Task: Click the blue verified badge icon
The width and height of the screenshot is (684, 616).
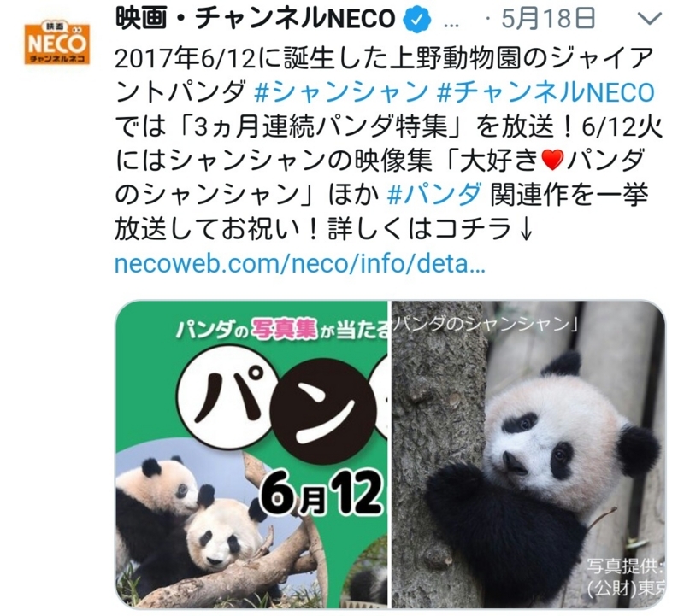Action: click(x=417, y=20)
